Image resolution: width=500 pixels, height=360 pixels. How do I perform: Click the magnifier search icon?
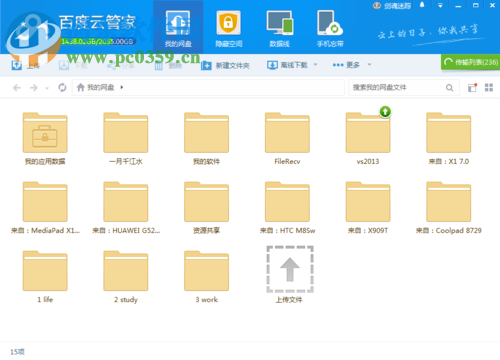pos(449,88)
